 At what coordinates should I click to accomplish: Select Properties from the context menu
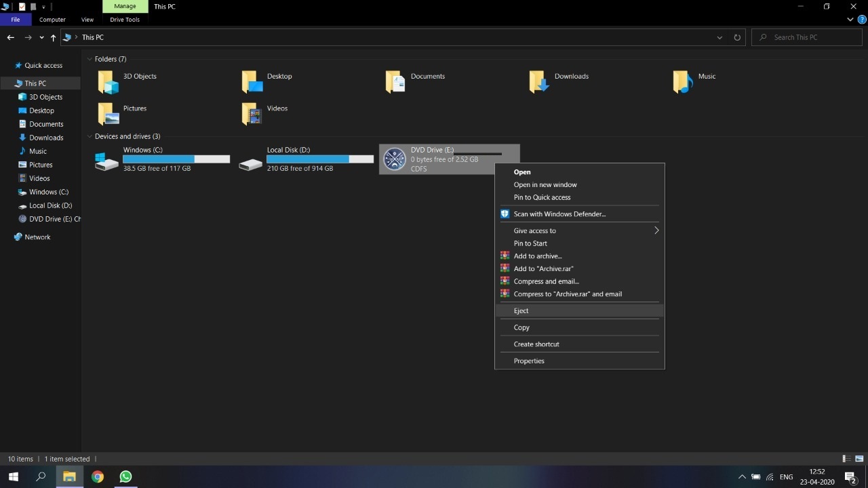click(529, 361)
